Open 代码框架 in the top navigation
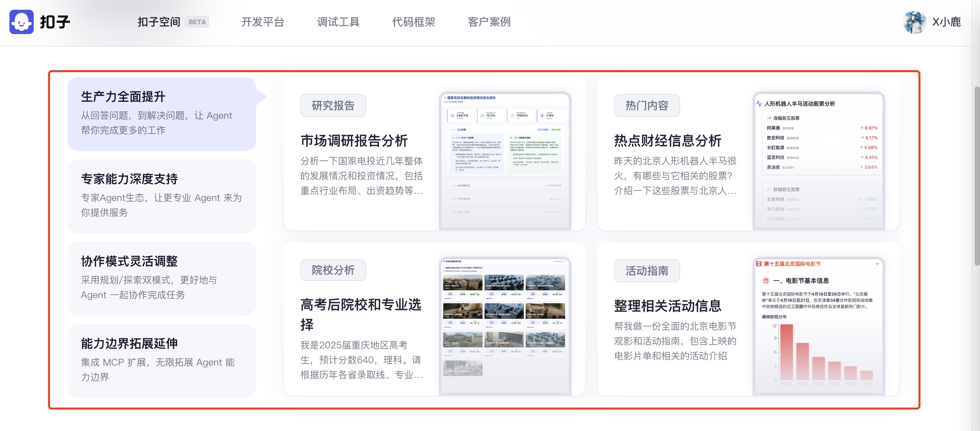Image resolution: width=980 pixels, height=431 pixels. [413, 22]
